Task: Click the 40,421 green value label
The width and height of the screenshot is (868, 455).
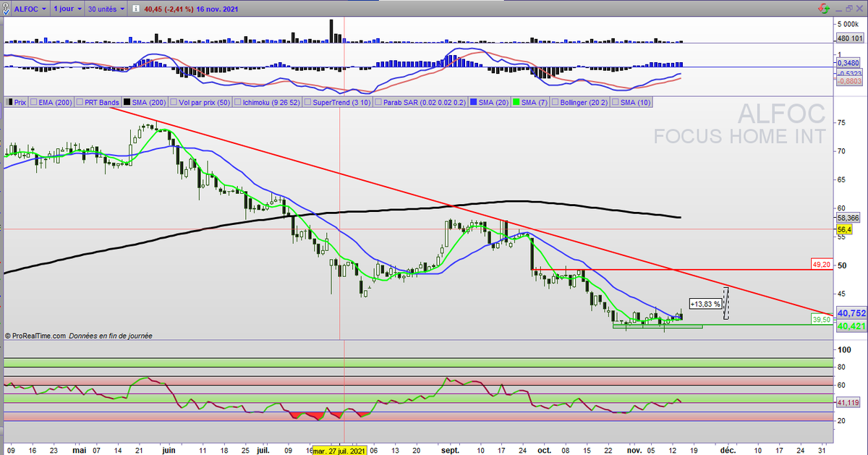Action: tap(850, 327)
